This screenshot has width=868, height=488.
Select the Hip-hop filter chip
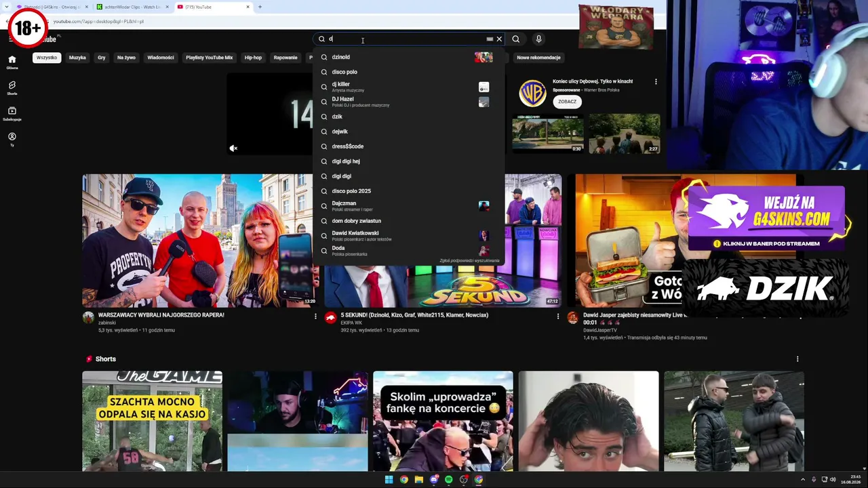[x=253, y=58]
